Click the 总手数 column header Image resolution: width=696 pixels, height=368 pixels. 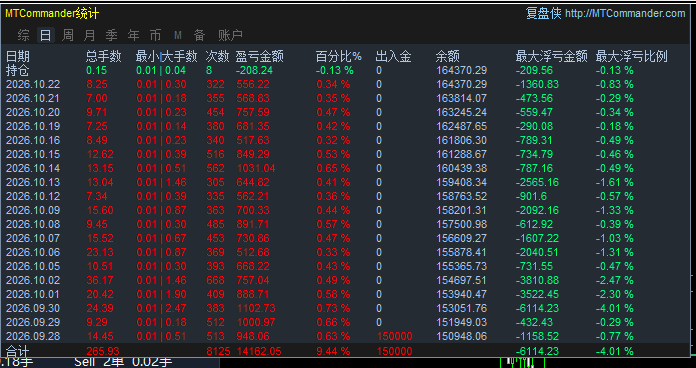(103, 56)
